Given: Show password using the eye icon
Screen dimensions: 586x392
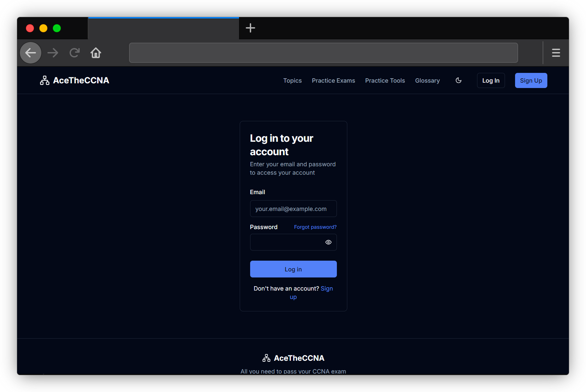Looking at the screenshot, I should pyautogui.click(x=328, y=242).
